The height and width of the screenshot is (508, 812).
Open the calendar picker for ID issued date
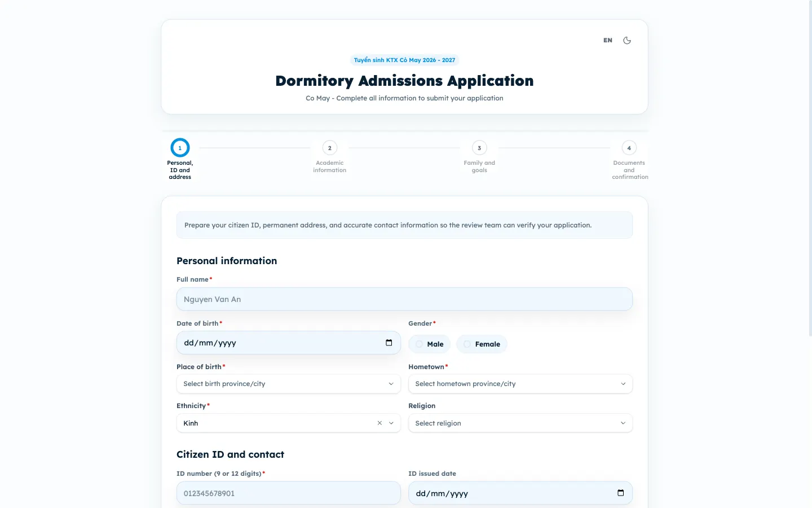click(x=620, y=493)
